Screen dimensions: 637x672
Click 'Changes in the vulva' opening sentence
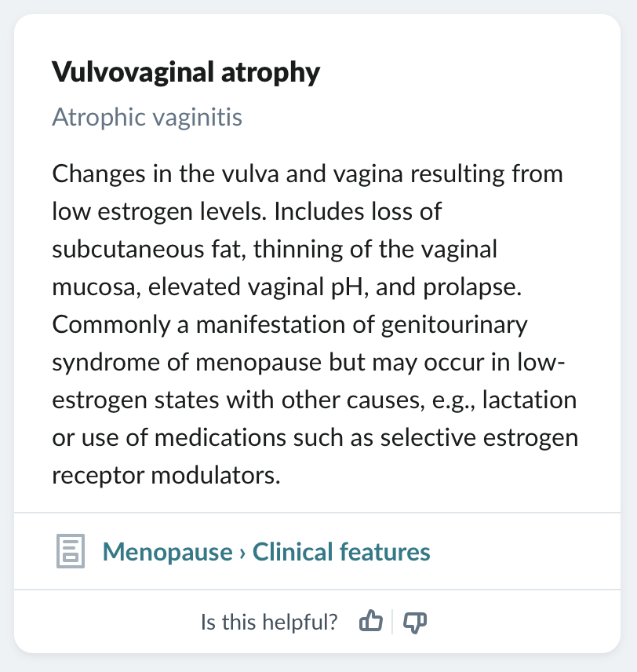pos(166,174)
